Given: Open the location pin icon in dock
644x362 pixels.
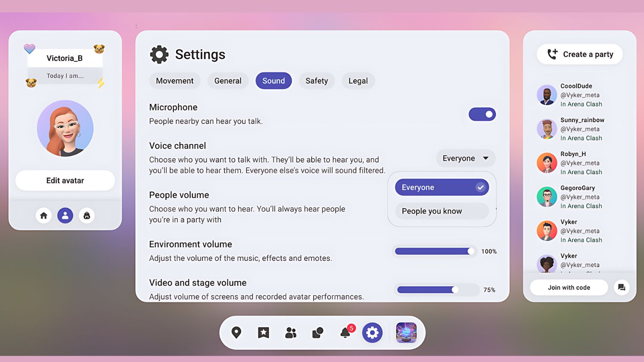Looking at the screenshot, I should (236, 332).
